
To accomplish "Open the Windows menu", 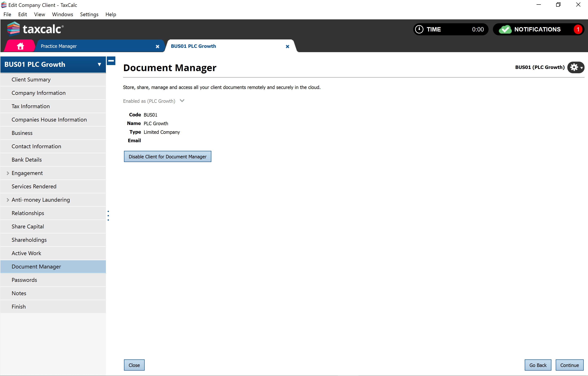I will coord(62,14).
